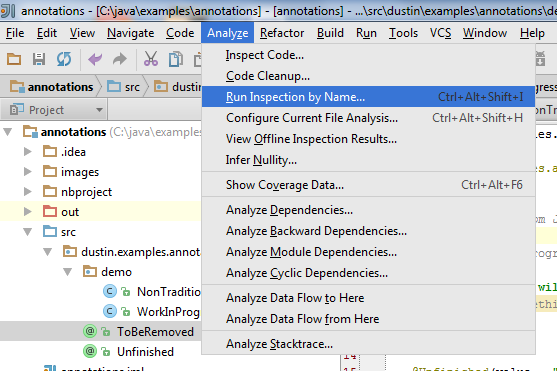The width and height of the screenshot is (557, 371).
Task: Click the Cut scissors toolbar icon
Action: click(x=151, y=59)
